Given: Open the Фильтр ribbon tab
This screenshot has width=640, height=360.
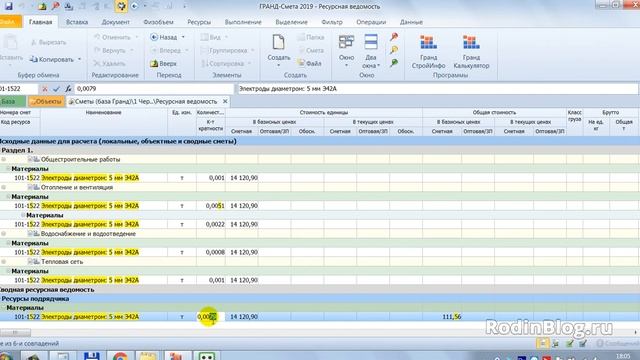Looking at the screenshot, I should (x=332, y=22).
